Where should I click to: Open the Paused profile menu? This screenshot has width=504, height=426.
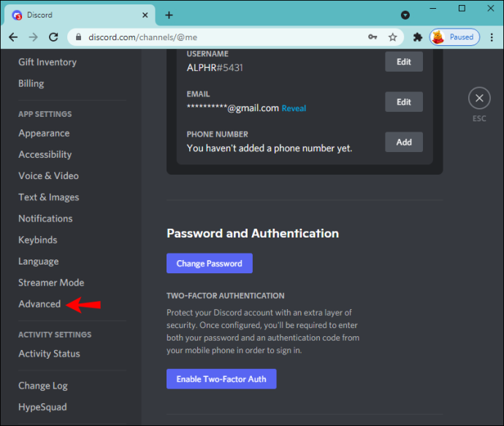click(x=454, y=37)
